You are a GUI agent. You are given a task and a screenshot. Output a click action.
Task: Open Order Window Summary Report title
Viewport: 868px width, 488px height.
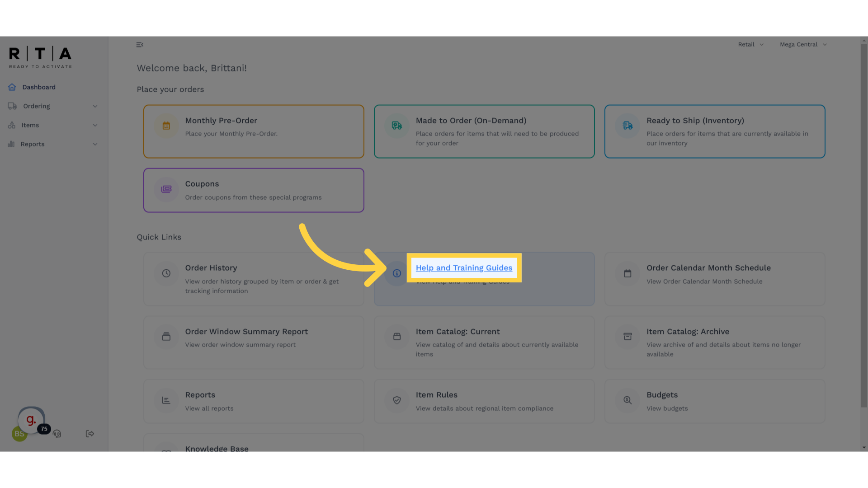click(x=246, y=332)
